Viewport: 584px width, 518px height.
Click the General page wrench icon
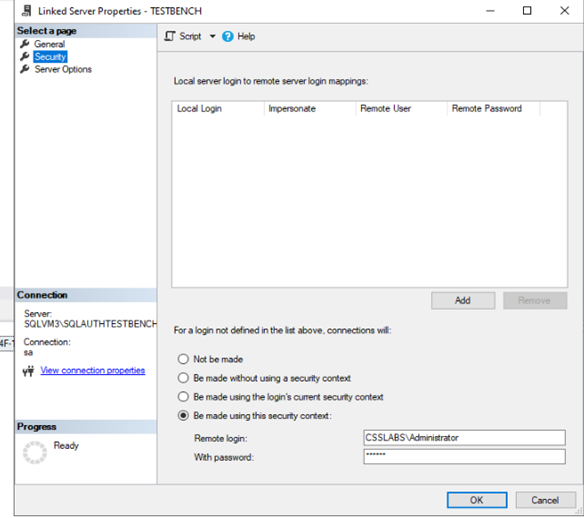click(25, 44)
